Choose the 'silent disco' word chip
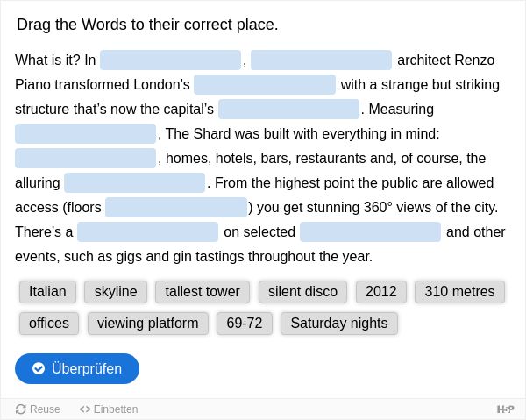Screen dimensions: 526x420 [x=302, y=291]
